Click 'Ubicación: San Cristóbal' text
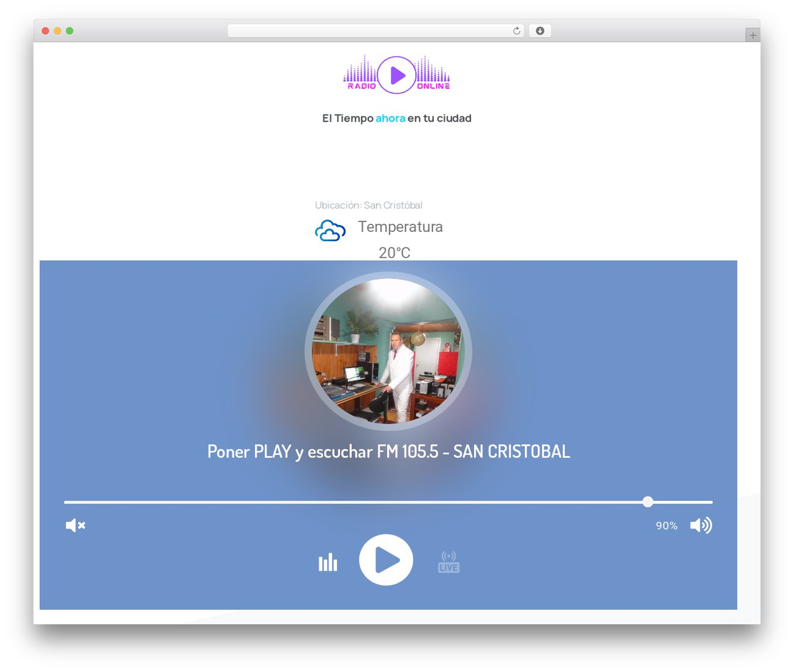This screenshot has height=672, width=794. point(368,205)
